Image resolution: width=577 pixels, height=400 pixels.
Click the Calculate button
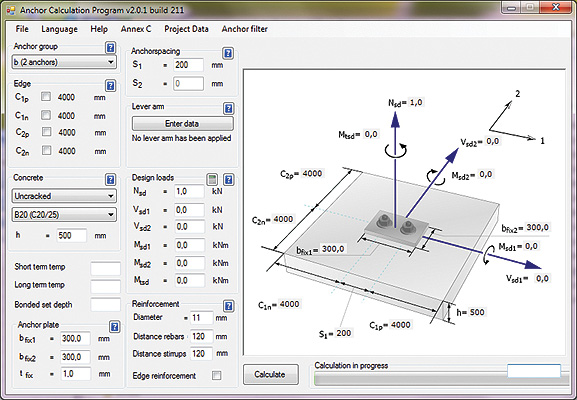click(x=270, y=375)
